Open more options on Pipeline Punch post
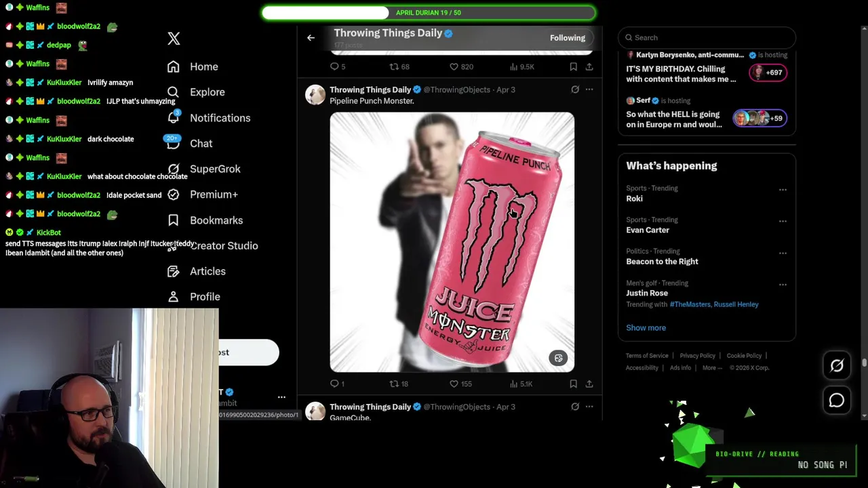This screenshot has width=868, height=488. click(x=589, y=89)
